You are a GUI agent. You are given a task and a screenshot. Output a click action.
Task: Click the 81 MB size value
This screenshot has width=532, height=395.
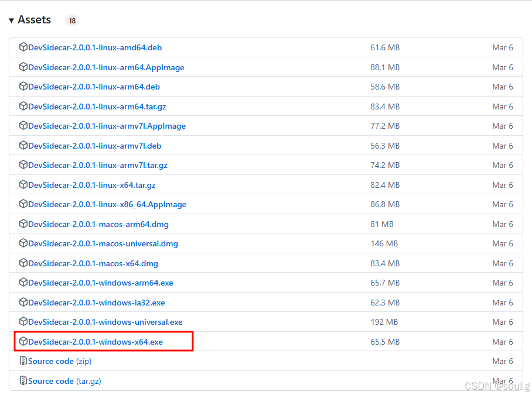point(382,224)
